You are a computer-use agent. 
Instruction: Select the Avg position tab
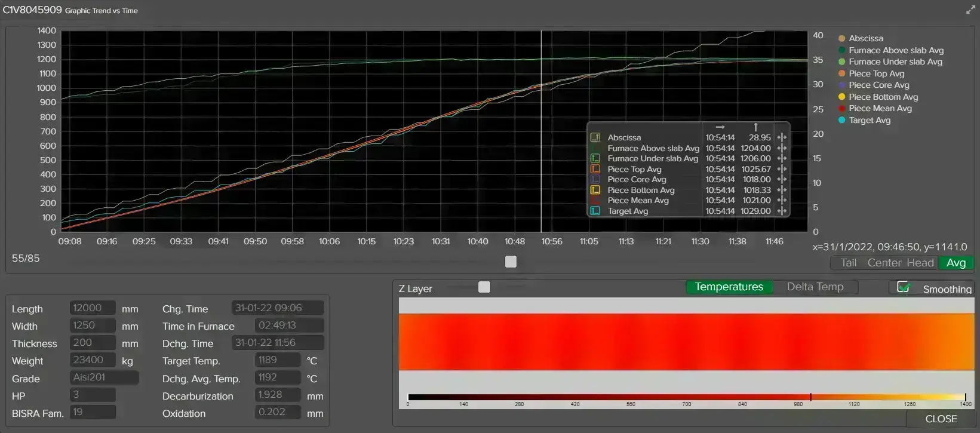(x=956, y=263)
